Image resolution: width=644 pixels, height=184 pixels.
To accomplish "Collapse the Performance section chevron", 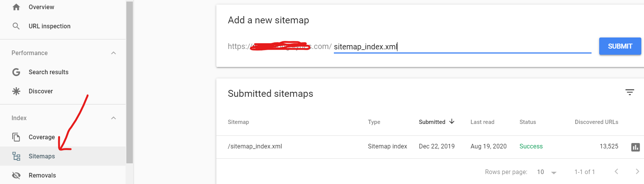I will [113, 53].
